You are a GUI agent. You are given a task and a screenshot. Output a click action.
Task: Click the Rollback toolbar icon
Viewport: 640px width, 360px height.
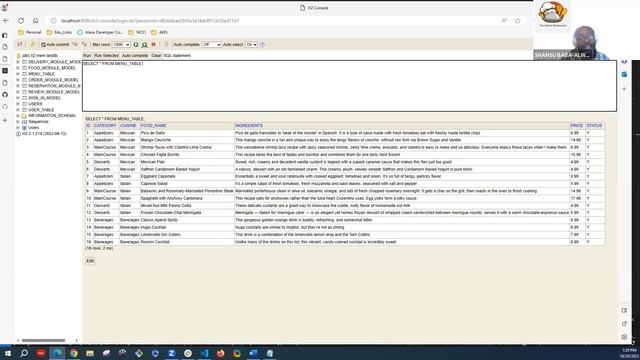point(84,44)
